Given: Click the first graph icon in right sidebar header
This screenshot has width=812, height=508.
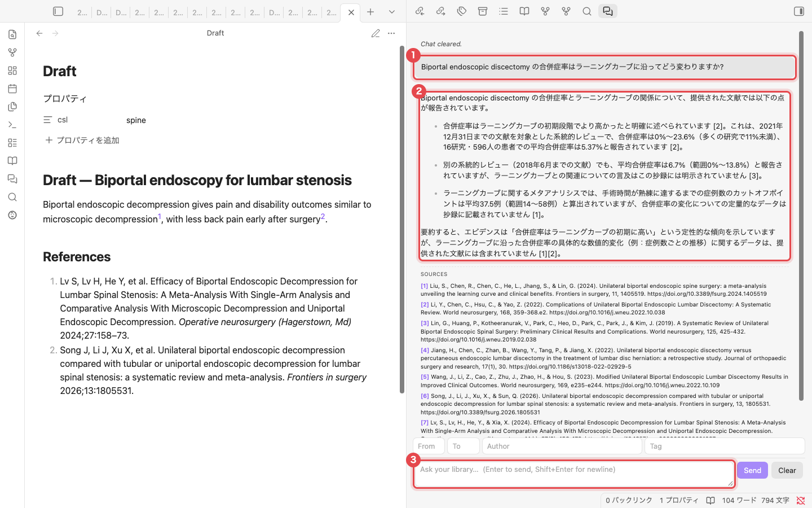Looking at the screenshot, I should [545, 11].
